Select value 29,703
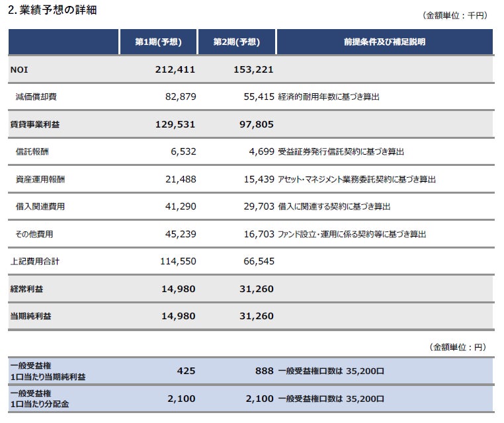The width and height of the screenshot is (504, 423). [259, 206]
